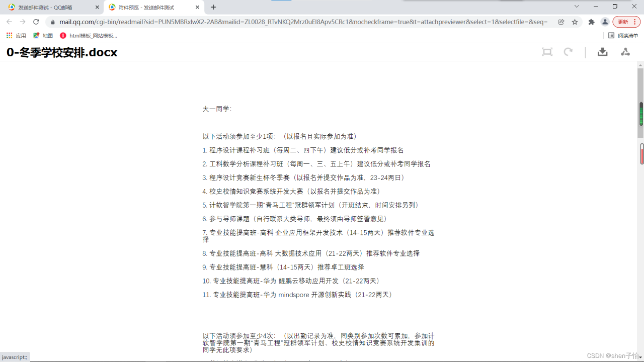Switch to the 附件预览 tab
644x362 pixels.
146,7
